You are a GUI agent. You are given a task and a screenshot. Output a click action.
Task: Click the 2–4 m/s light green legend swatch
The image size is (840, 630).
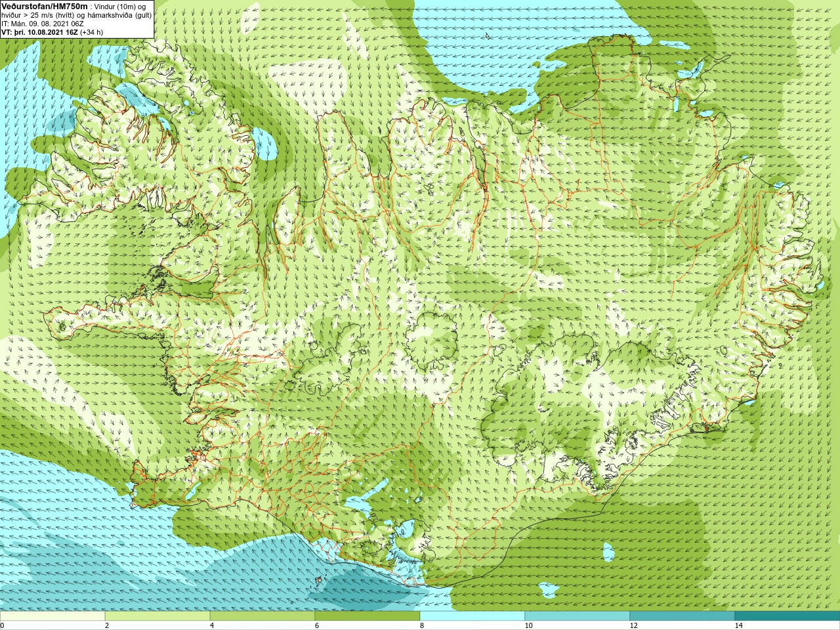click(x=157, y=616)
